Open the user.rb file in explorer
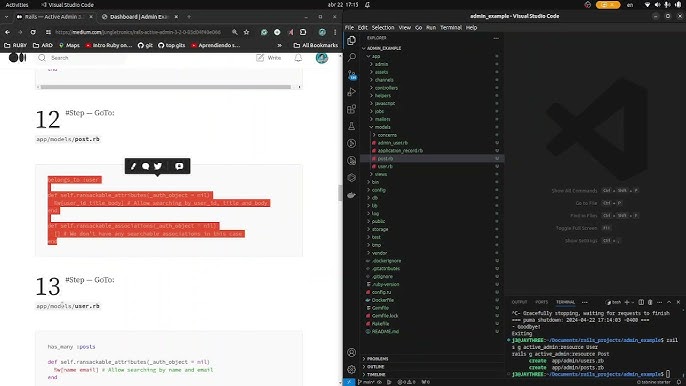Image resolution: width=686 pixels, height=386 pixels. [x=385, y=166]
